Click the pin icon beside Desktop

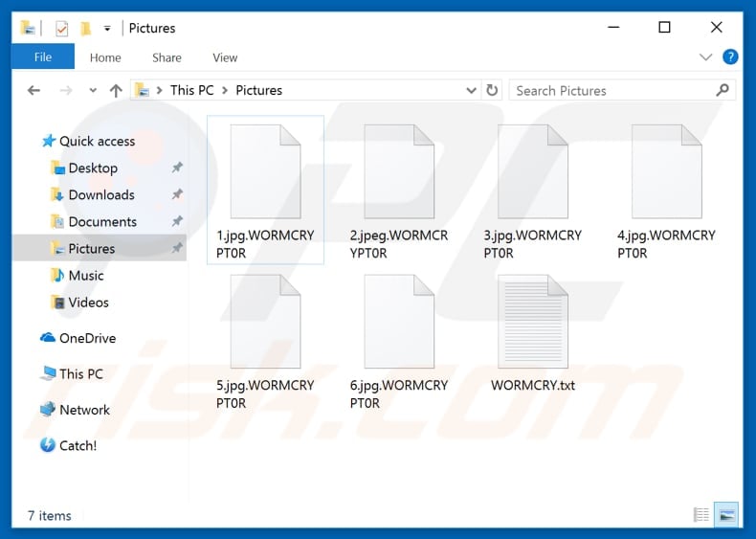[x=177, y=168]
